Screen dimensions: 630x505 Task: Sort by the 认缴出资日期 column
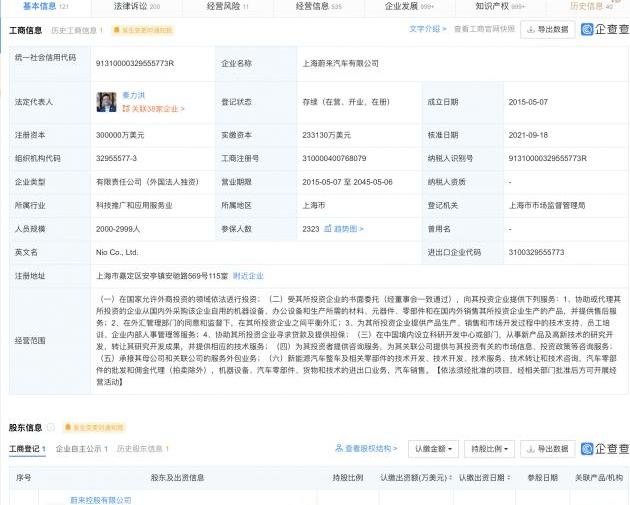coord(485,478)
